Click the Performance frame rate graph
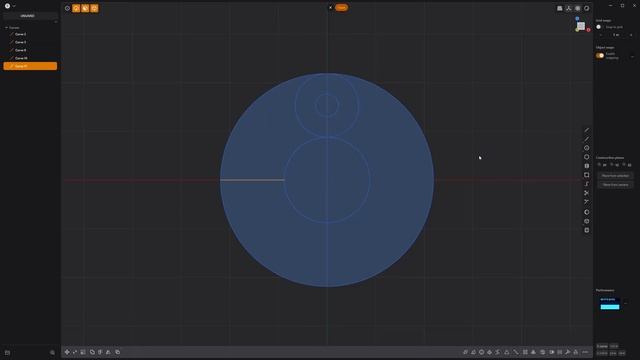 click(610, 303)
